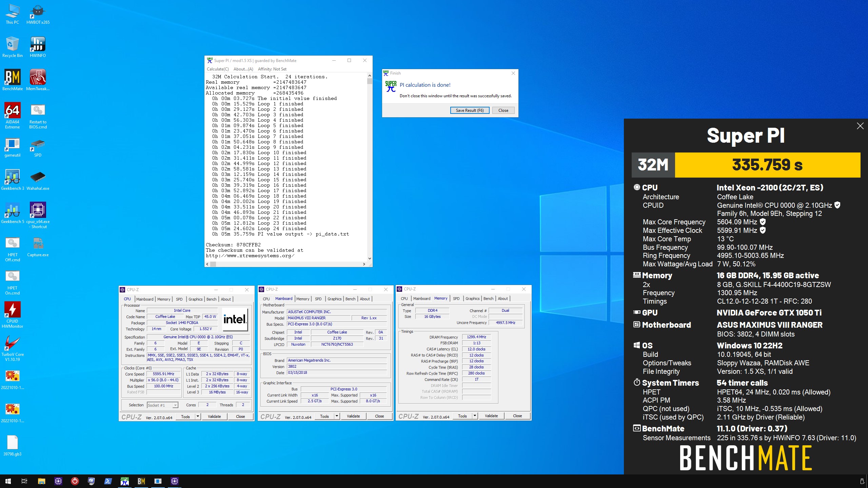Screen dimensions: 868x488
Task: Click the 335.759 s result score
Action: pyautogui.click(x=767, y=165)
